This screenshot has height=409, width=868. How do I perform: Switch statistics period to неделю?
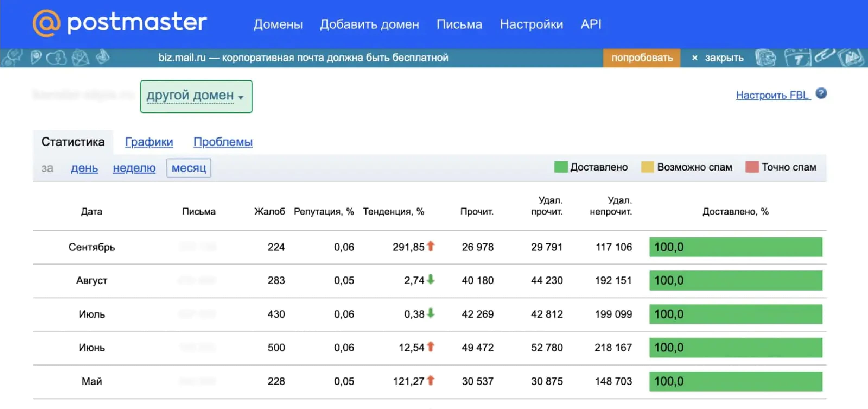coord(134,168)
